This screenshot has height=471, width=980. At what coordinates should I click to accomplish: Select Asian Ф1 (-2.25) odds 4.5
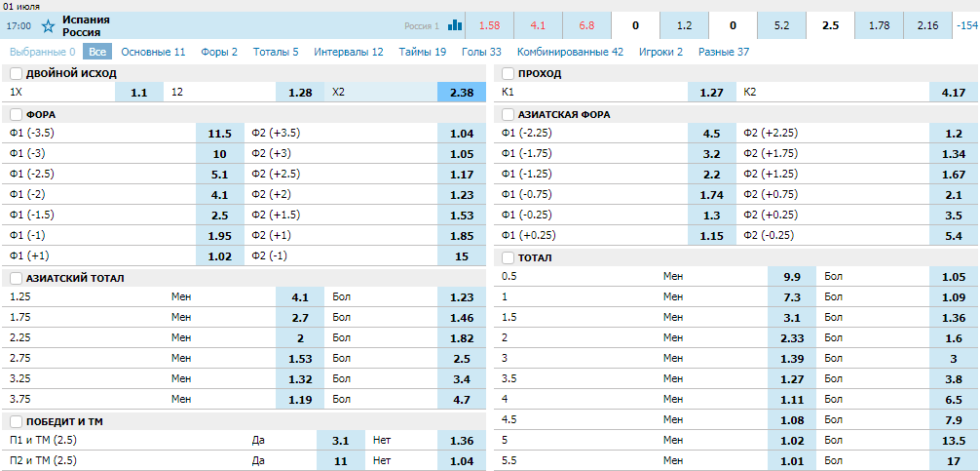coord(712,134)
